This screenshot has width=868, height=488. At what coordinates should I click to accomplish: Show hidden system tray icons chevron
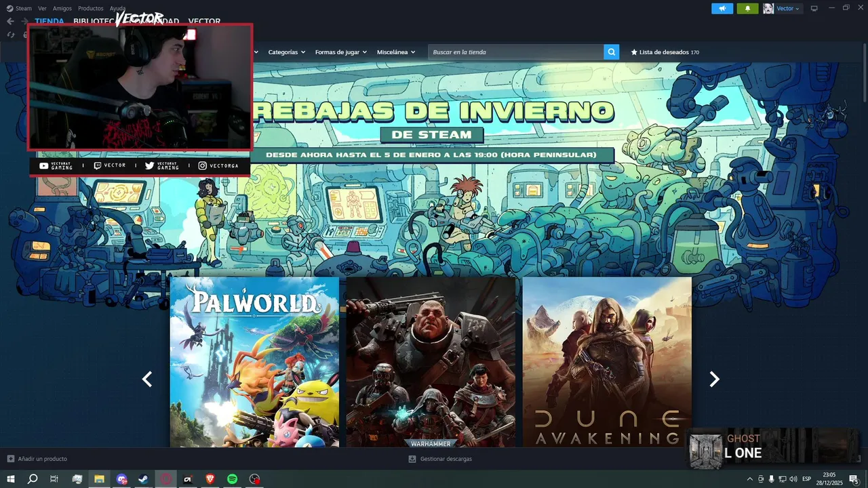point(750,479)
